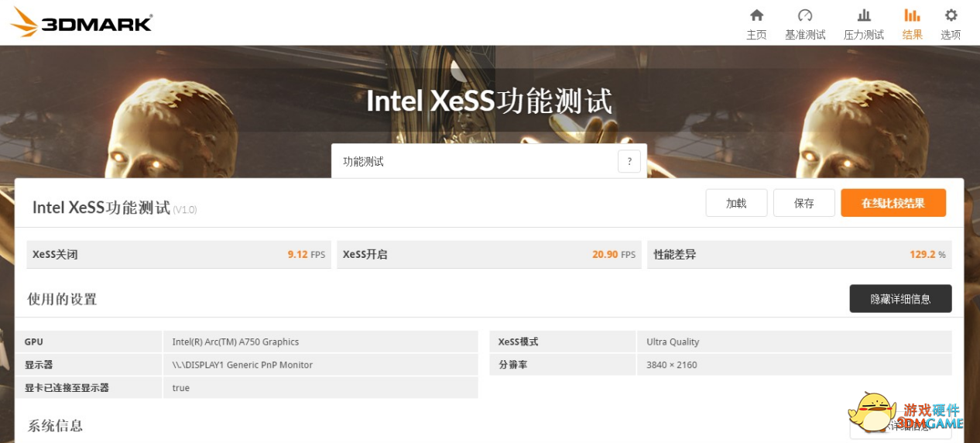Select the 性能差异 129.2 % result

pyautogui.click(x=800, y=254)
